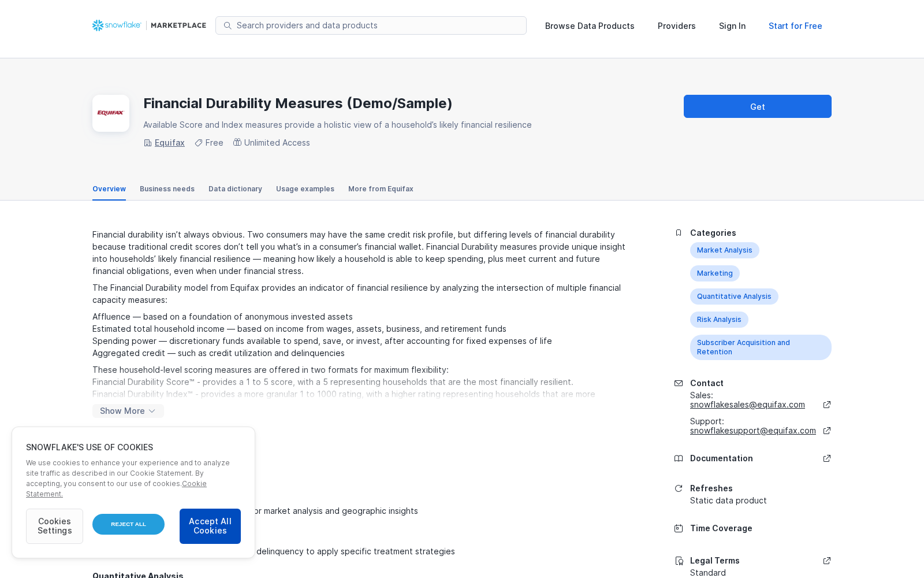Click the Refreshes circular arrow icon

pos(679,488)
